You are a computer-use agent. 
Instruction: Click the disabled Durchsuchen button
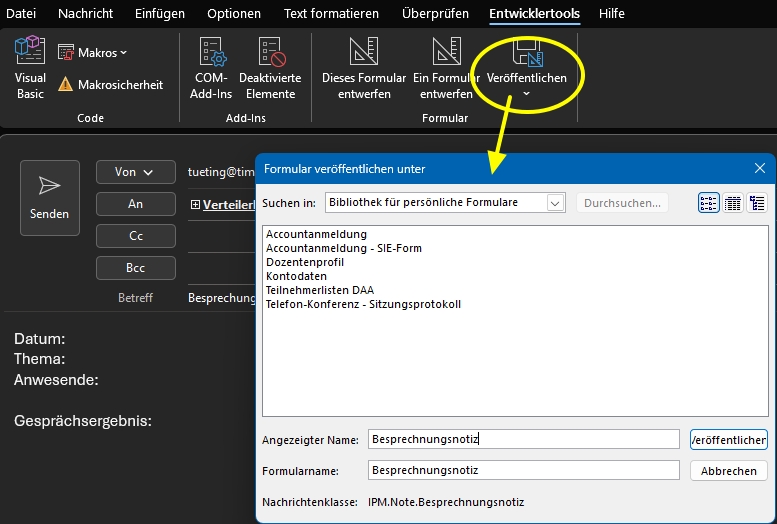[x=622, y=203]
